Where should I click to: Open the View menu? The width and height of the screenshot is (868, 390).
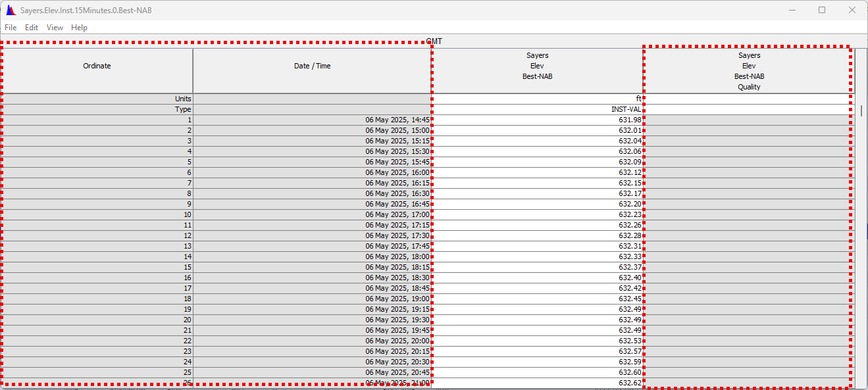[x=55, y=28]
